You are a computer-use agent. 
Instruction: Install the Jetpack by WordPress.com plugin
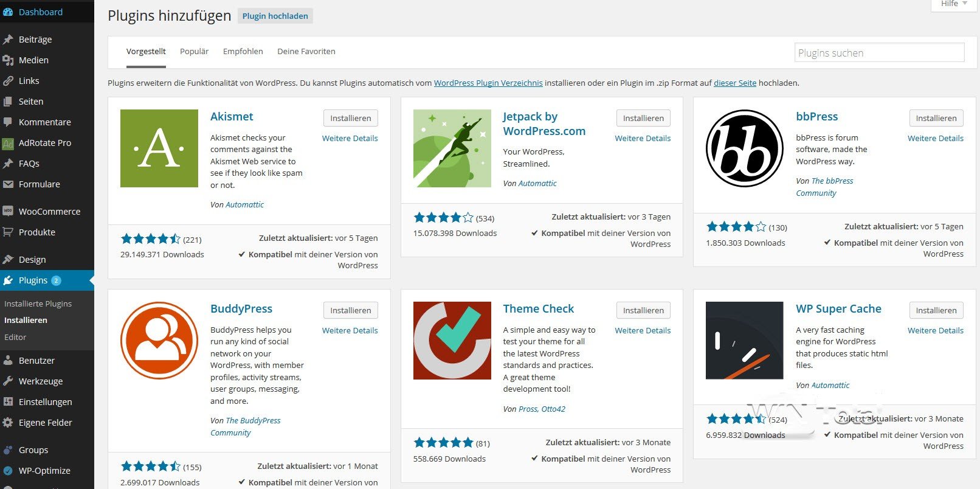point(643,118)
